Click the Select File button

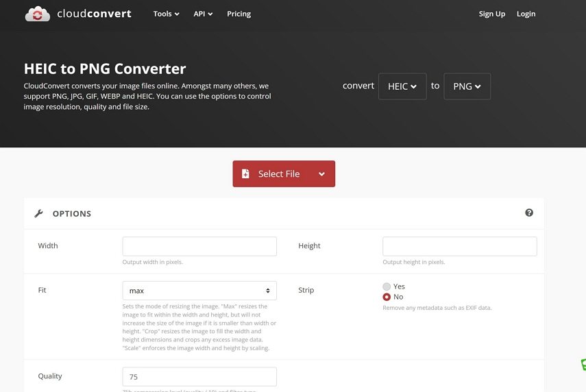coord(284,174)
